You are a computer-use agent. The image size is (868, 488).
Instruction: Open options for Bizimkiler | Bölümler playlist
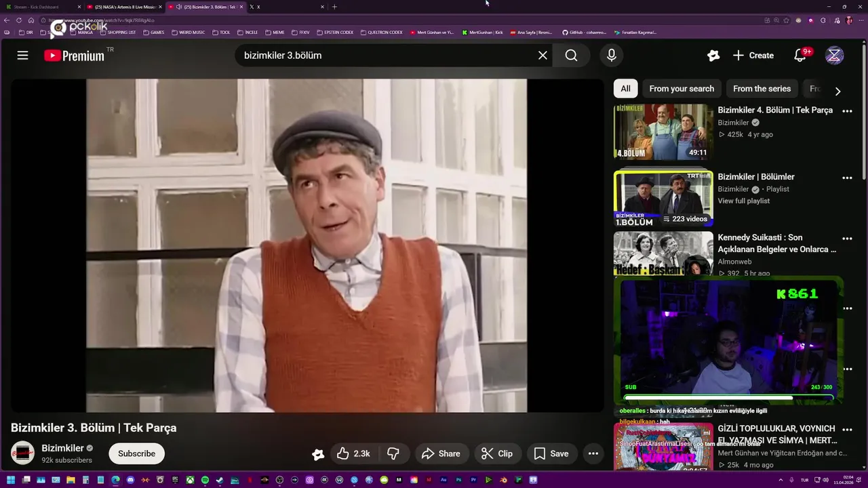pyautogui.click(x=847, y=178)
